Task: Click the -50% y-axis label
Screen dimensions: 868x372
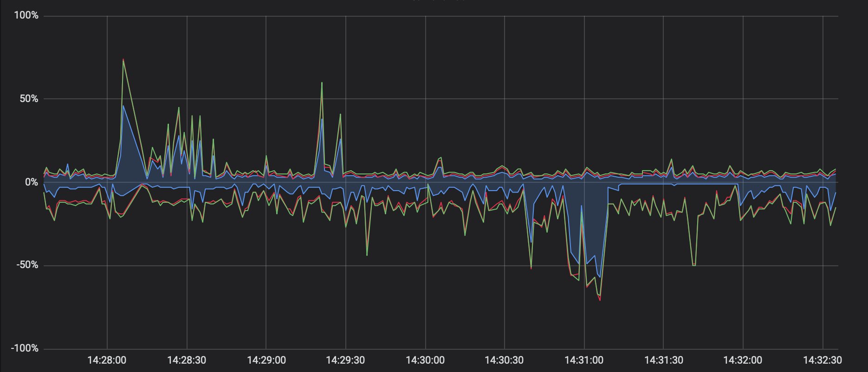Action: [x=26, y=265]
